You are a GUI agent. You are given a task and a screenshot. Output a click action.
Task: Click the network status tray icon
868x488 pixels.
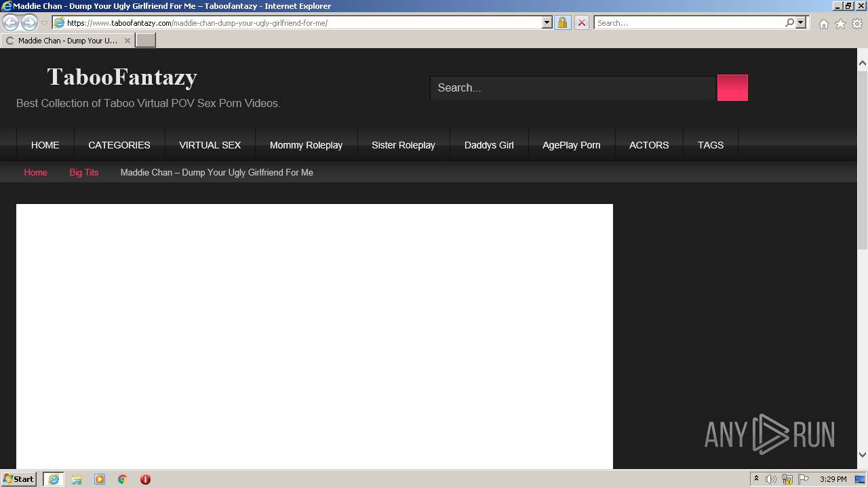tap(787, 479)
